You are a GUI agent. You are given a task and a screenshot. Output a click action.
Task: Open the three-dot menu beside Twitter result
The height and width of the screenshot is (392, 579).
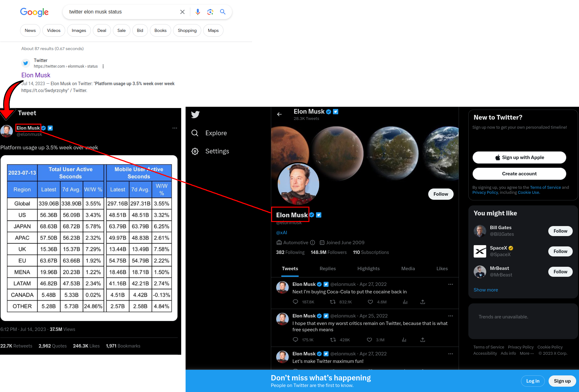[x=103, y=66]
